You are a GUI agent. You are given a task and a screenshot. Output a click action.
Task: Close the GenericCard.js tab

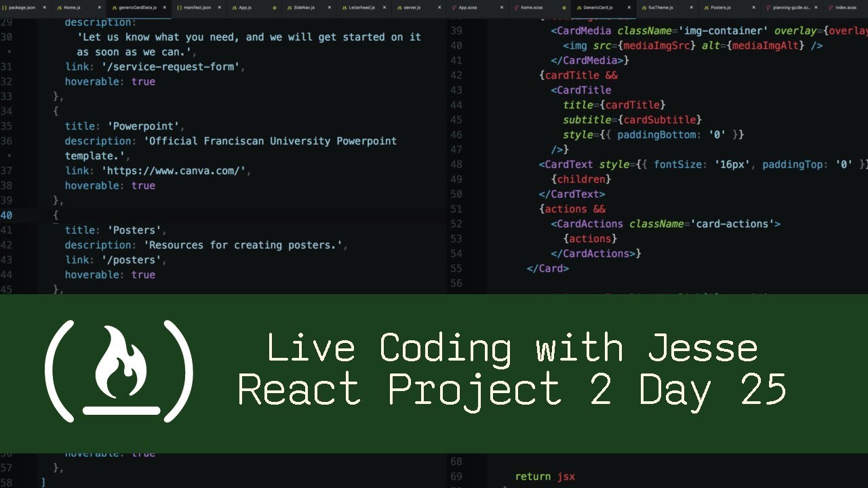tap(629, 7)
